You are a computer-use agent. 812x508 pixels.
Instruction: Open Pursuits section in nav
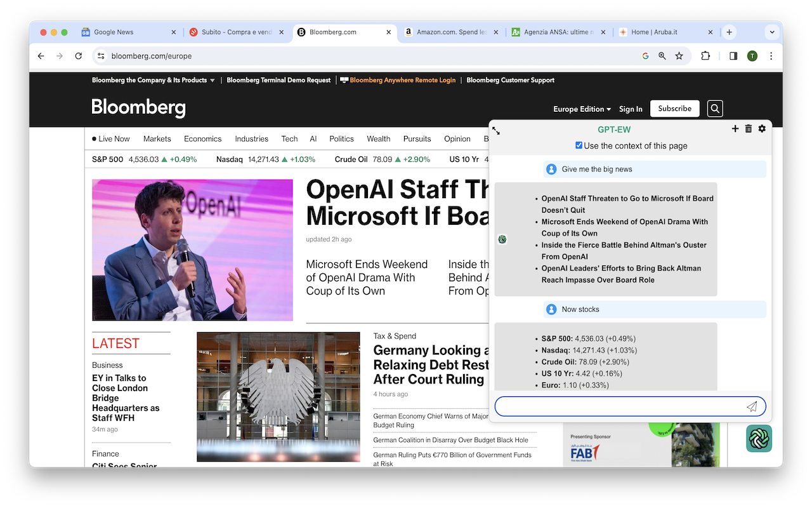click(x=417, y=138)
